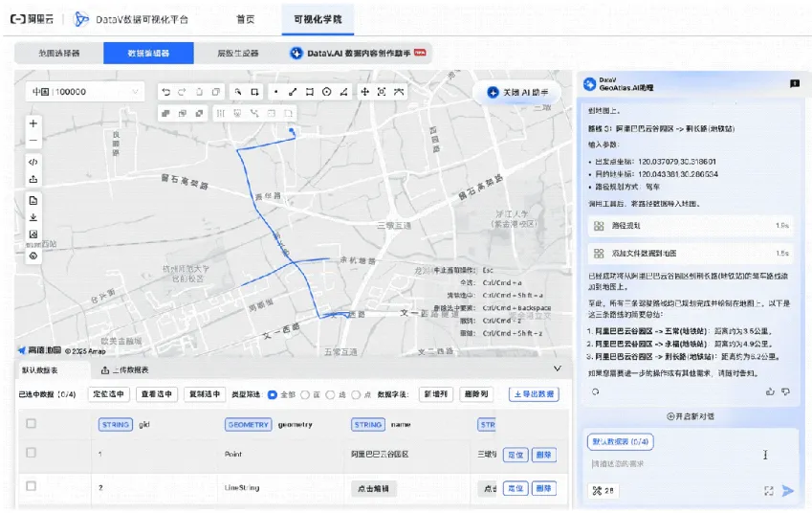
Task: Open the 首页 nav item
Action: (246, 19)
